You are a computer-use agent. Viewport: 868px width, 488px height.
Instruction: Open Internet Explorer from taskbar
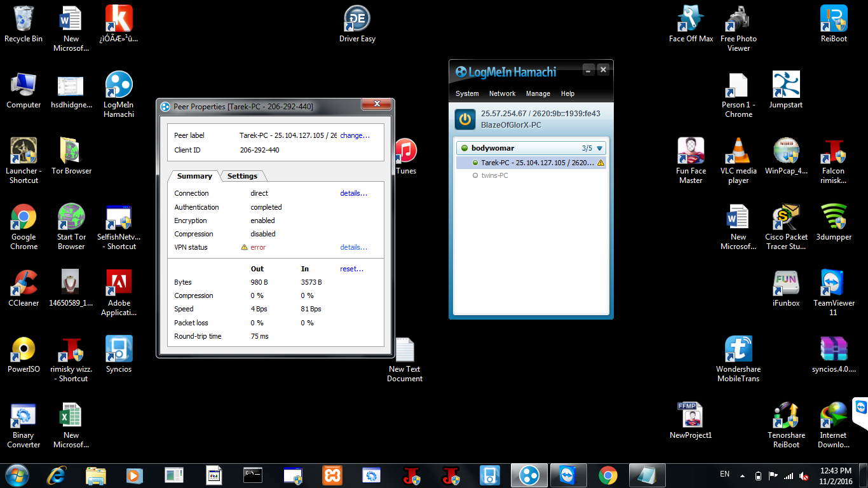point(58,475)
